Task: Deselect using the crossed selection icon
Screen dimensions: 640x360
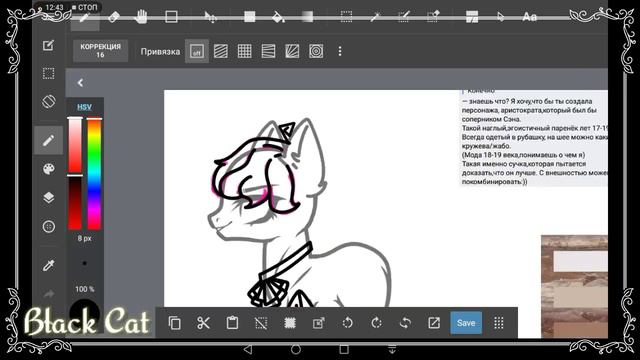Action: (x=261, y=323)
